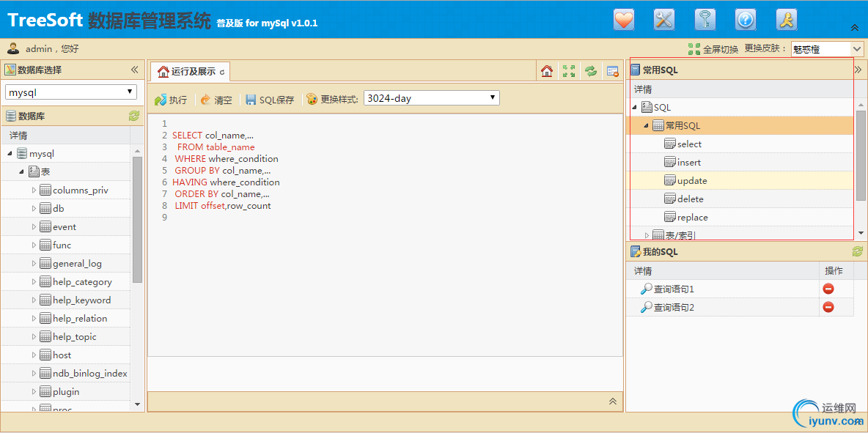868x433 pixels.
Task: Select the select SQL template
Action: click(x=689, y=144)
